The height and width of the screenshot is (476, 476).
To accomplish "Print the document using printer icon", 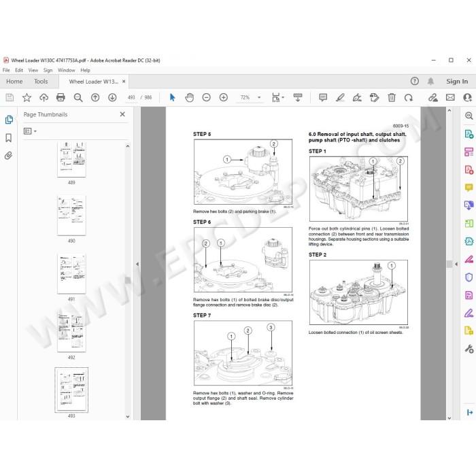I will [x=61, y=97].
